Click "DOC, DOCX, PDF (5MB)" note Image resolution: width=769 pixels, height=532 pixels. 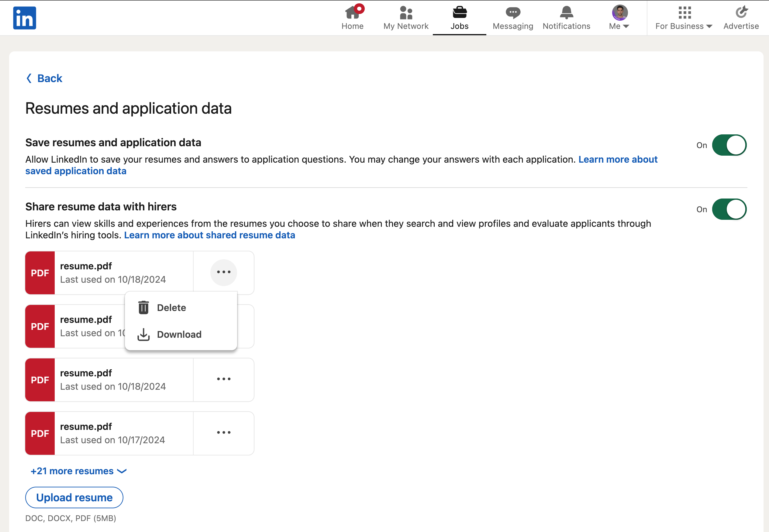tap(71, 518)
